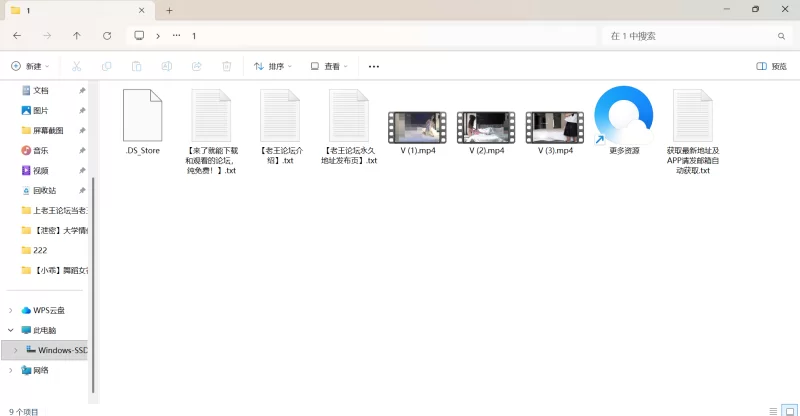Click the Cut scissors icon in toolbar
The width and height of the screenshot is (800, 416).
tap(76, 66)
